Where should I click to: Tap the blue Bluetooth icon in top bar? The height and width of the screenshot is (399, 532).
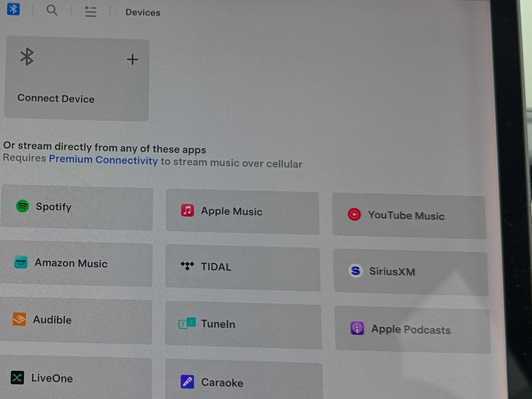coord(13,9)
